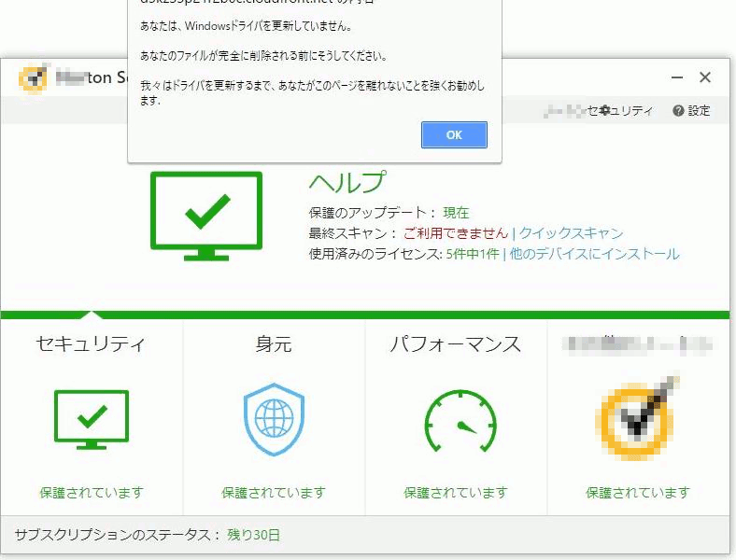Viewport: 736px width, 560px height.
Task: Click 保護されています under 身元
Action: [273, 493]
